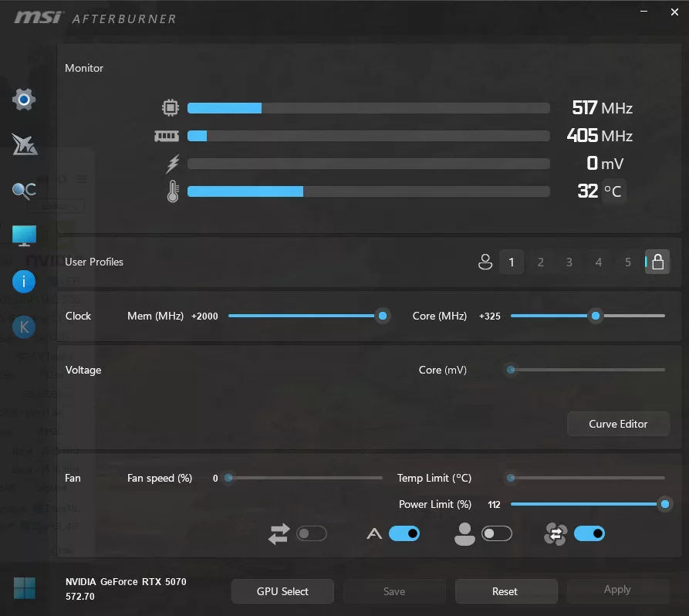Image resolution: width=689 pixels, height=616 pixels.
Task: Click the auto fan 'A' icon
Action: 374,533
